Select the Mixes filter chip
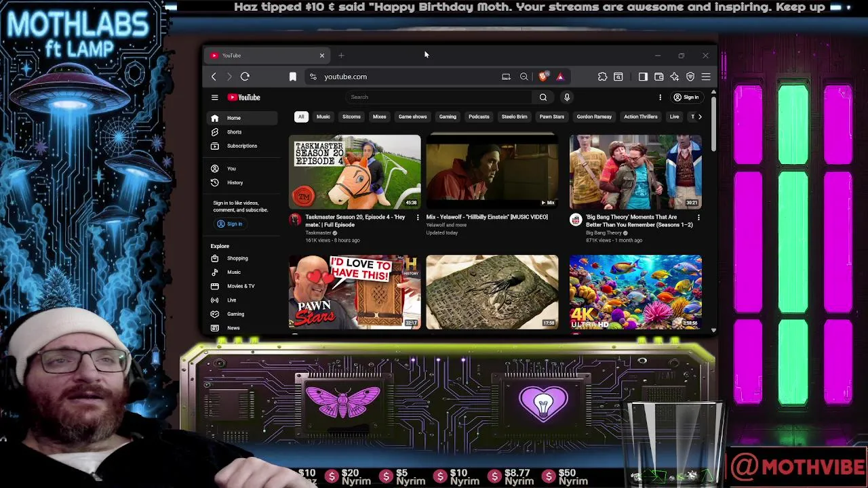This screenshot has height=488, width=868. click(x=379, y=117)
